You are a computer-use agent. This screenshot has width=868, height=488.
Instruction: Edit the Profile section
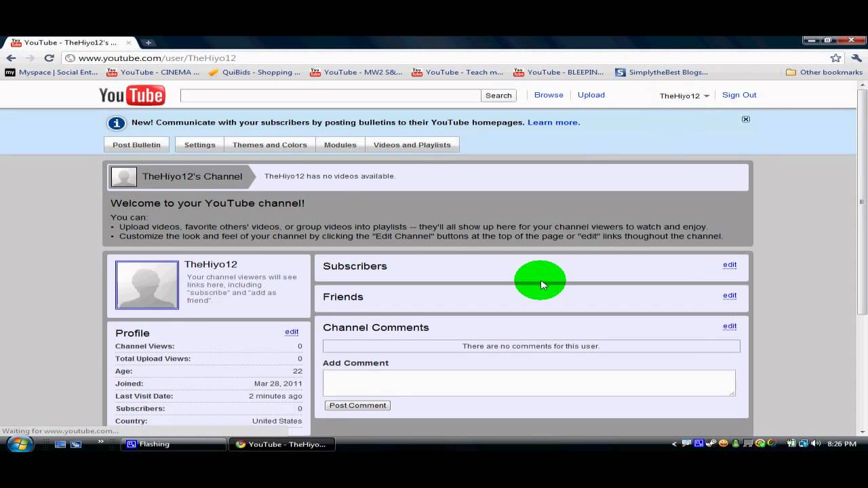(292, 331)
